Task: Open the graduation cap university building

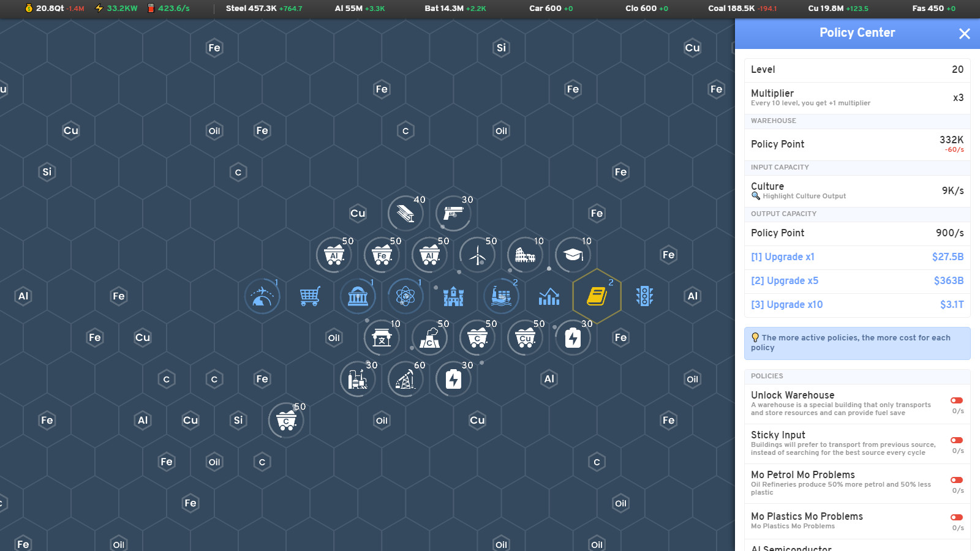Action: tap(572, 255)
